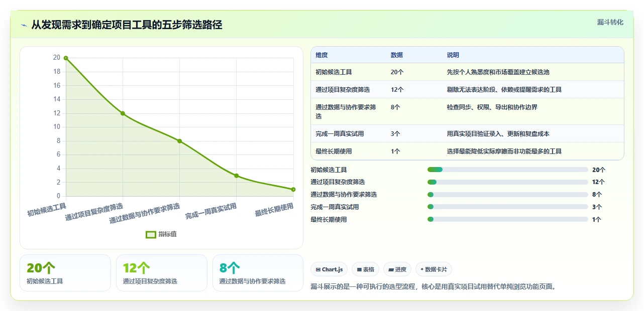Click the x-axis label 完成一周真实试用

click(x=211, y=211)
